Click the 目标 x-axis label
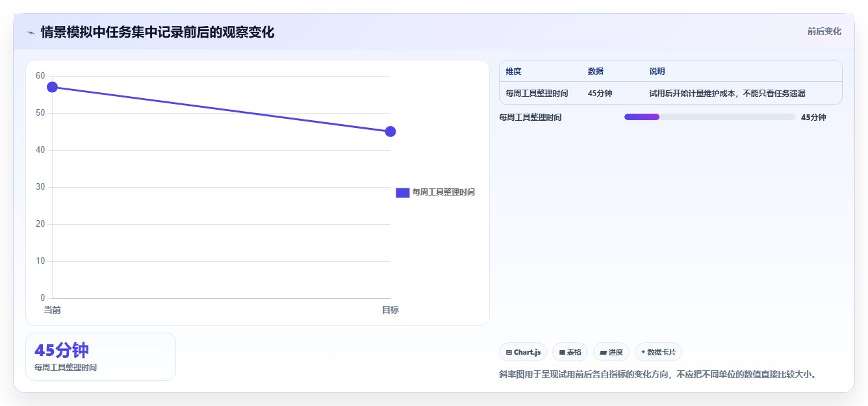The height and width of the screenshot is (406, 868). [390, 310]
